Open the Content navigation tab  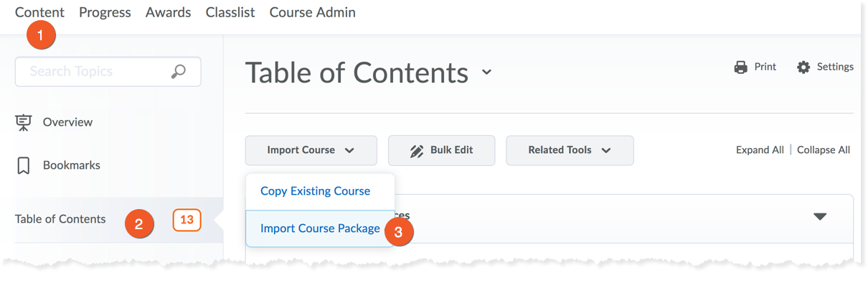pyautogui.click(x=39, y=12)
